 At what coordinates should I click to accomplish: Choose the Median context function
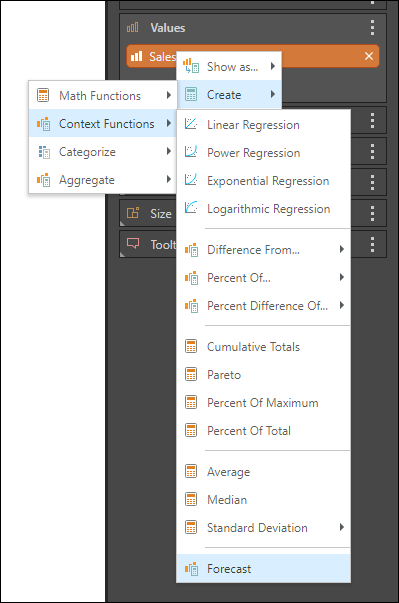coord(263,500)
